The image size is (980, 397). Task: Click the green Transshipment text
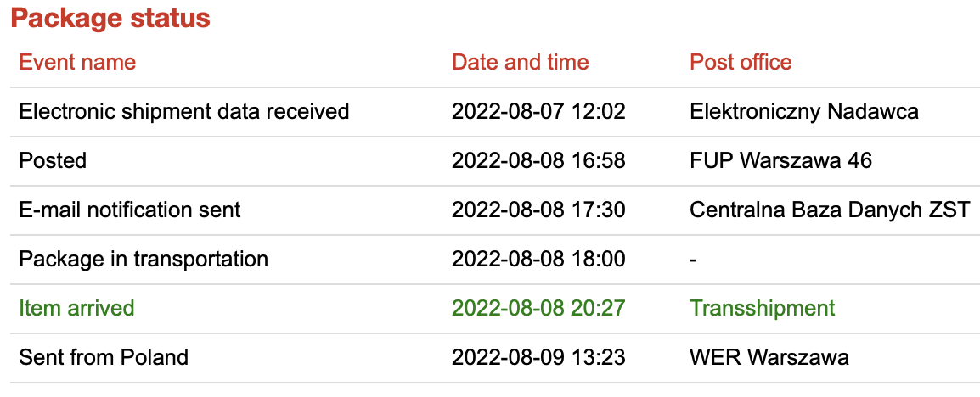(762, 308)
